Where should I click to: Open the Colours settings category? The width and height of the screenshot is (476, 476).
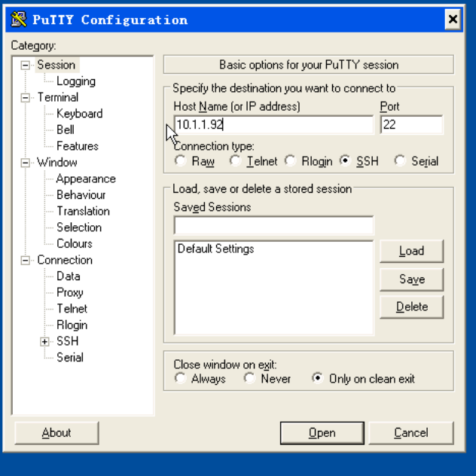(x=75, y=244)
